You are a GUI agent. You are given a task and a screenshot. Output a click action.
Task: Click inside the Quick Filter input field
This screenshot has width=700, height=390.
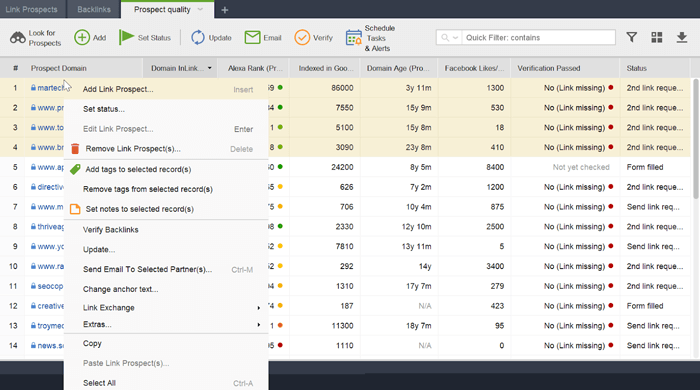pyautogui.click(x=539, y=37)
